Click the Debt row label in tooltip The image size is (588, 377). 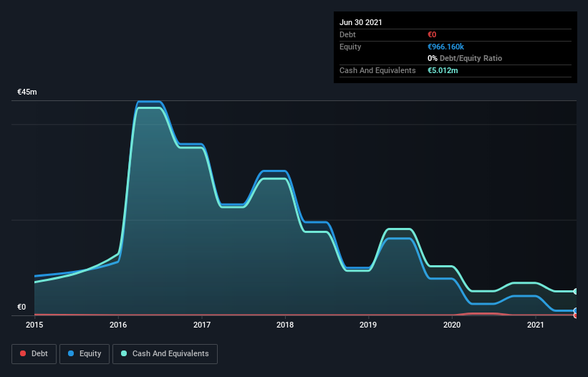[x=347, y=34]
